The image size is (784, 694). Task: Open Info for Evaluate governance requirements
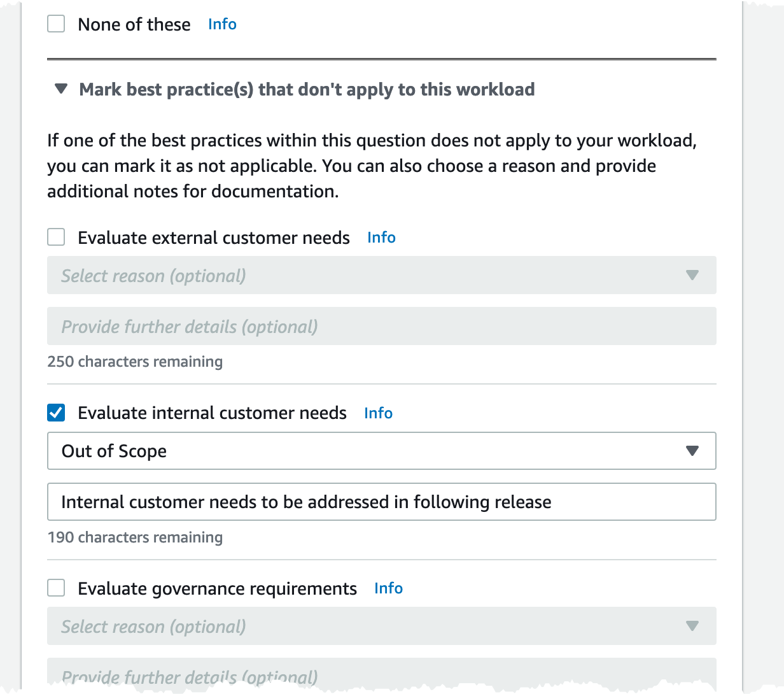388,588
